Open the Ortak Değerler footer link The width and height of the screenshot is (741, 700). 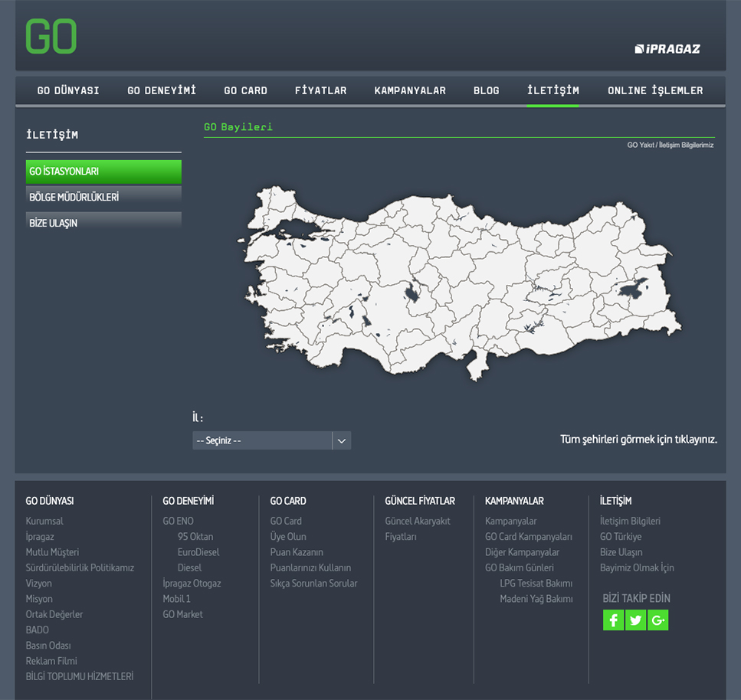(x=54, y=614)
